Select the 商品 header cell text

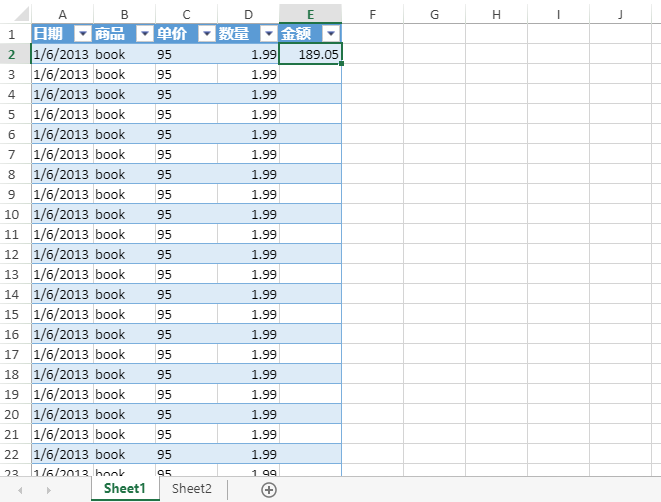click(x=110, y=33)
